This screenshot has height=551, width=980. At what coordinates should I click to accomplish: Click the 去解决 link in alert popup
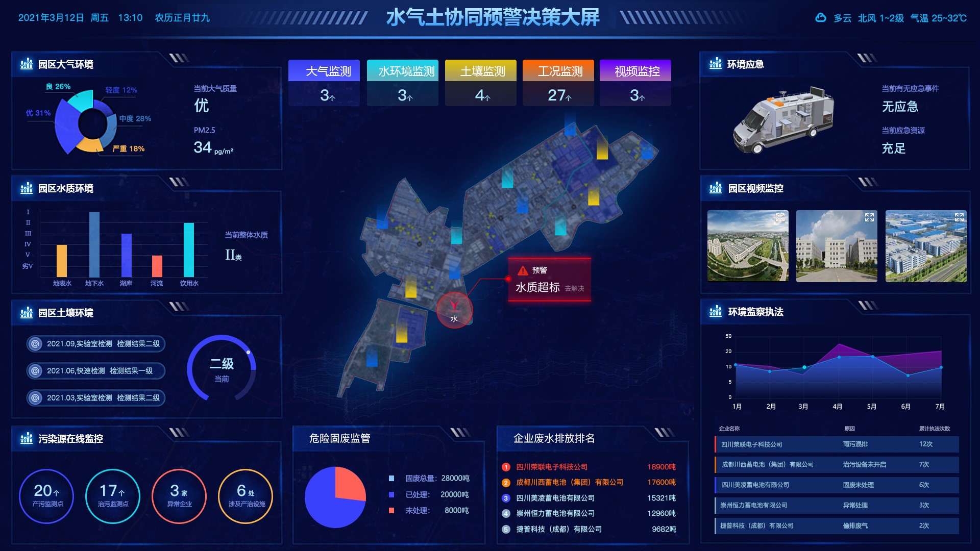(x=574, y=289)
